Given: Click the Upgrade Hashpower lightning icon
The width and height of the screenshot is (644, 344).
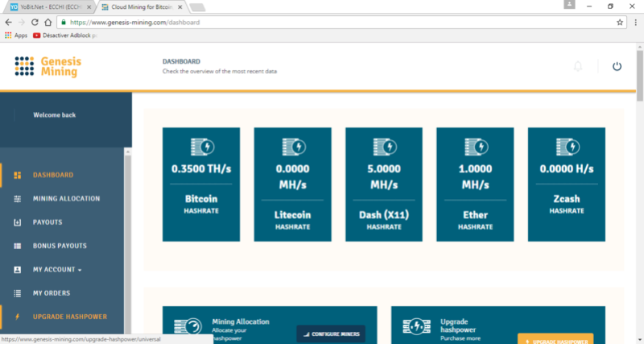Looking at the screenshot, I should pos(17,317).
